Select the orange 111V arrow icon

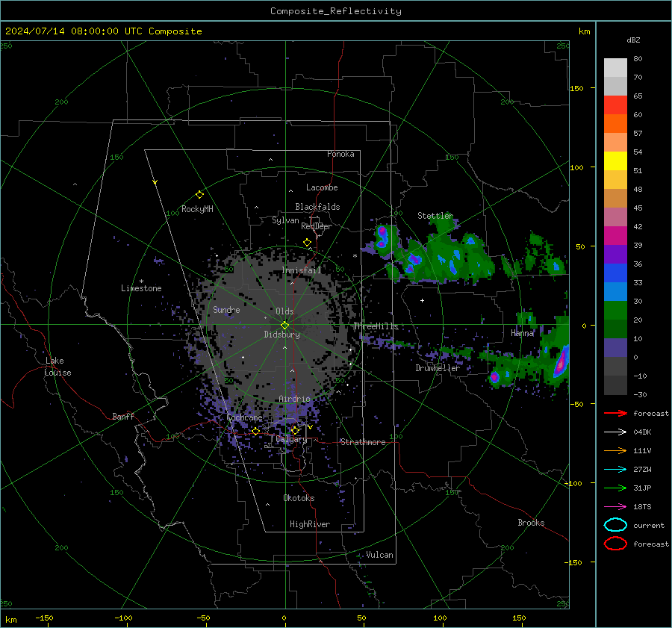(x=615, y=450)
